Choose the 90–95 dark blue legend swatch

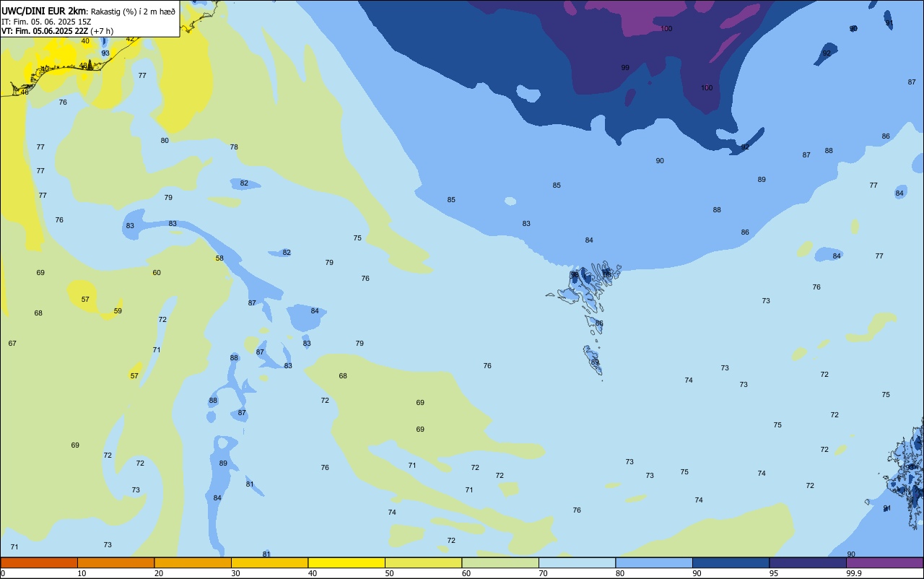(731, 562)
